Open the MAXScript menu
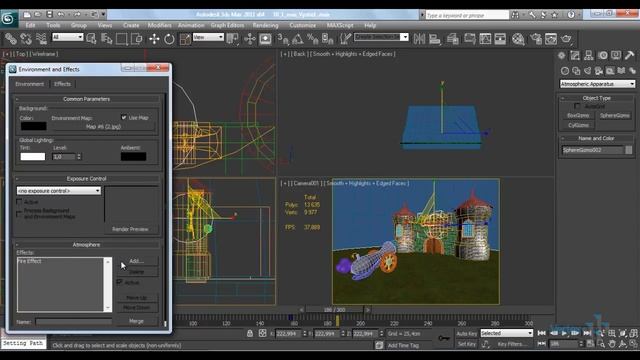The height and width of the screenshot is (360, 640). point(340,25)
